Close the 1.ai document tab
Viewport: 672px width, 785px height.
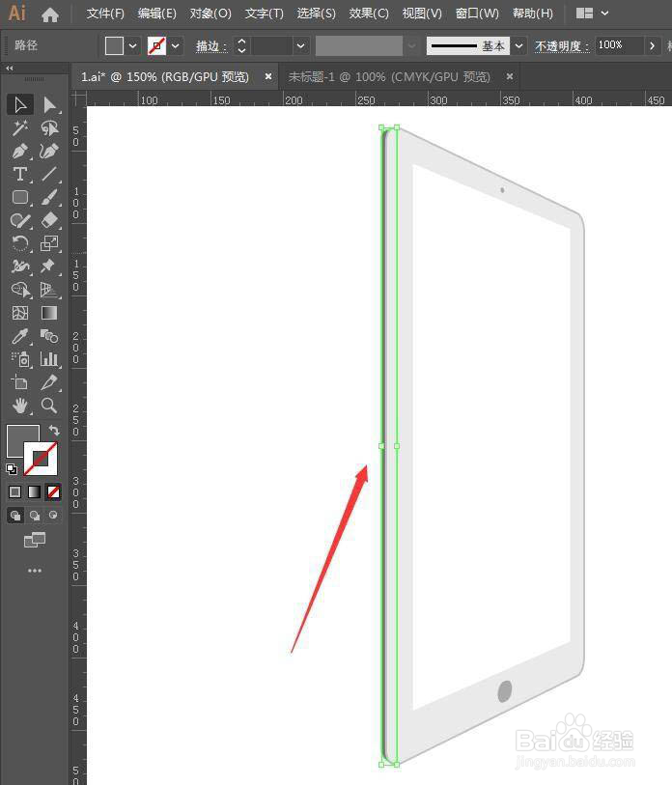pyautogui.click(x=268, y=76)
